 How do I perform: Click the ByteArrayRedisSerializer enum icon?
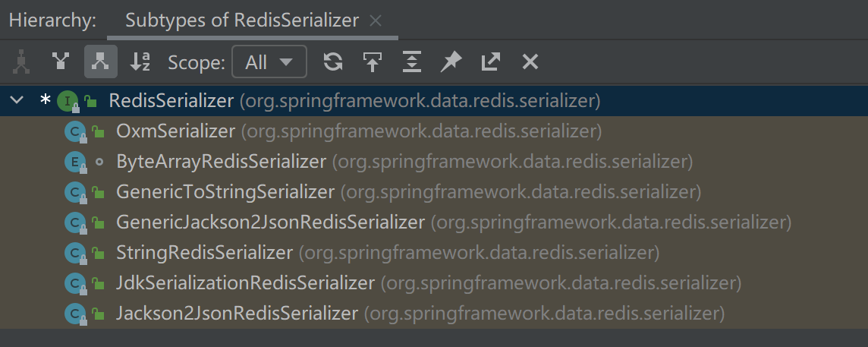[x=74, y=162]
